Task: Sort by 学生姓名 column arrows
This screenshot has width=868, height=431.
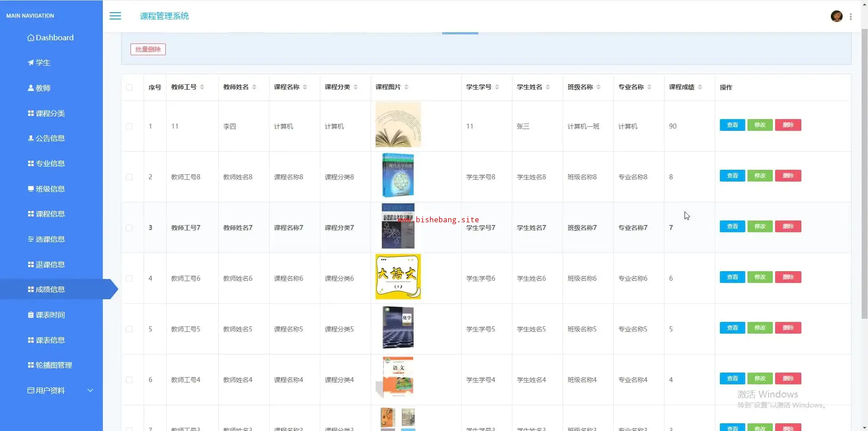Action: point(548,87)
